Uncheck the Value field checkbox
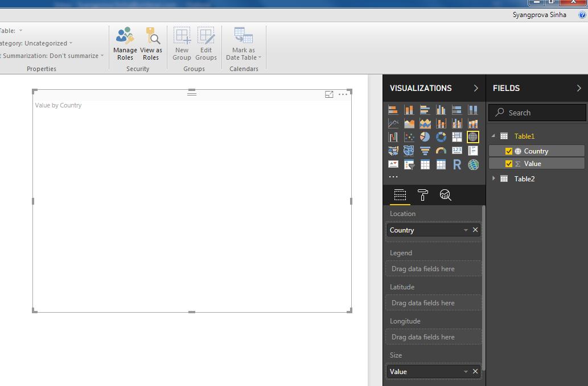 (509, 164)
